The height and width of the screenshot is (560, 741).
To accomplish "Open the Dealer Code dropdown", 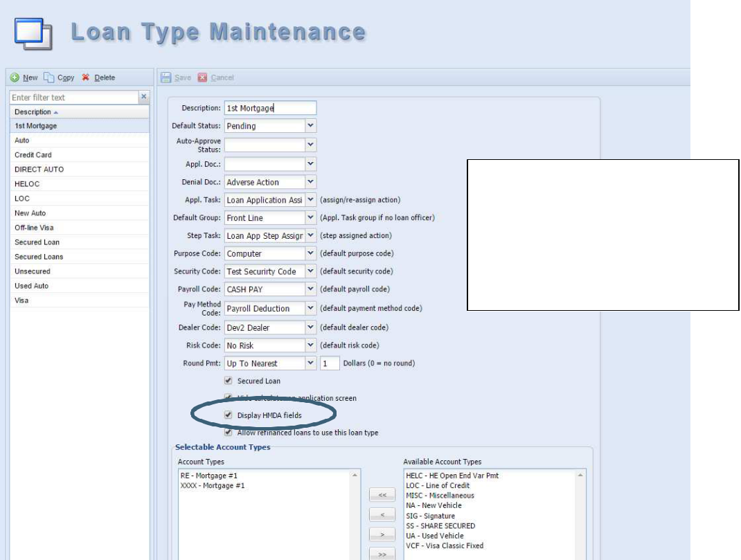I will [310, 327].
